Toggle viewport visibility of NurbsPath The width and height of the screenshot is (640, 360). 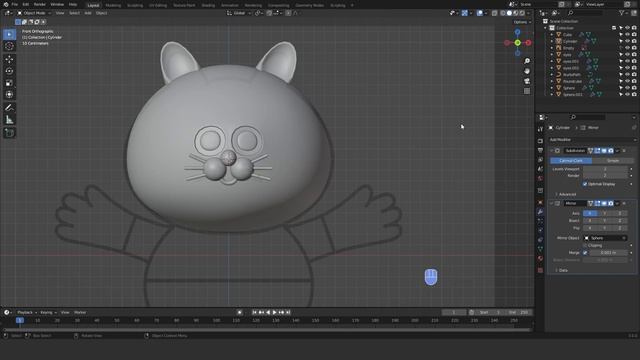coord(627,75)
